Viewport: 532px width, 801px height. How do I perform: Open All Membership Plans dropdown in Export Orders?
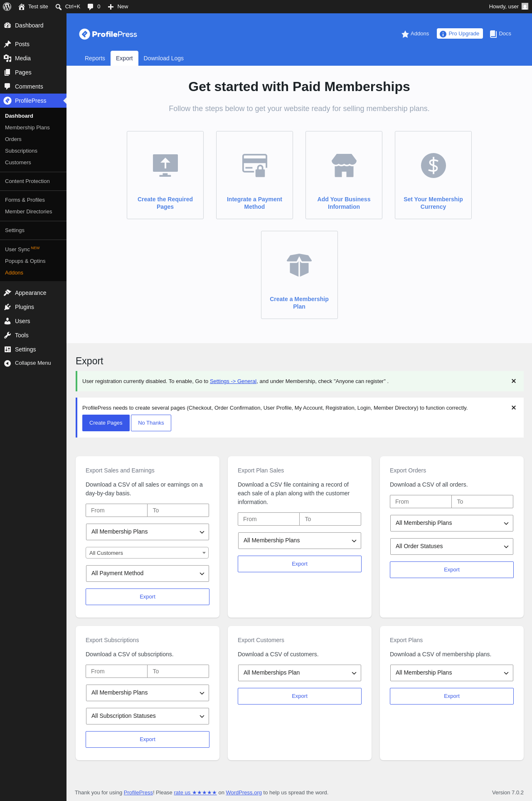[x=452, y=523]
